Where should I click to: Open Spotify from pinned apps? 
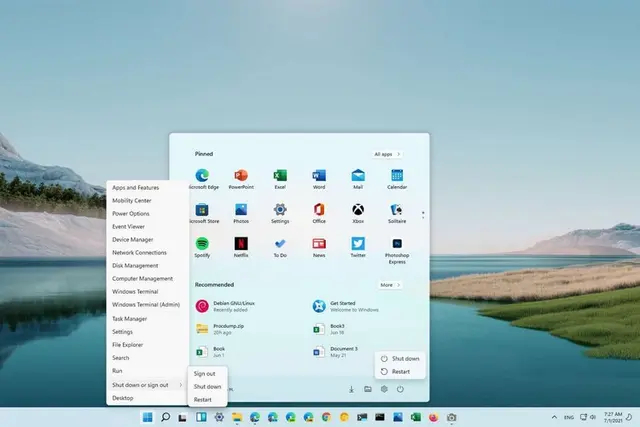coord(202,247)
